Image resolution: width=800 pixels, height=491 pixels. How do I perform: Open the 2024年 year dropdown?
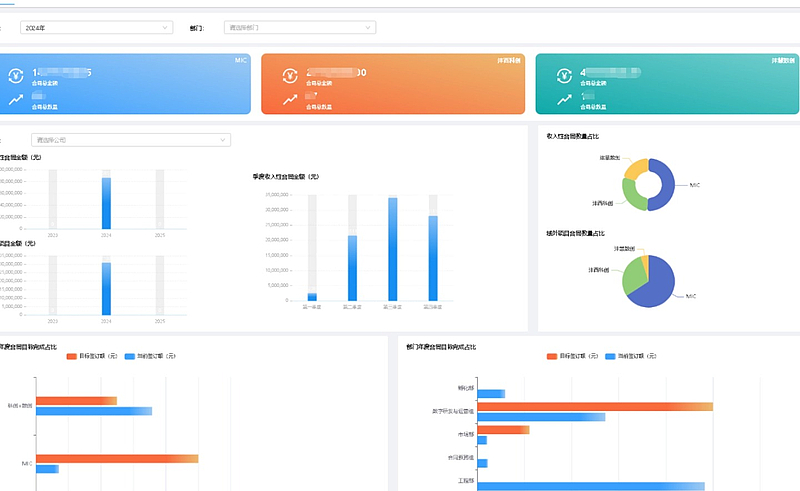96,28
